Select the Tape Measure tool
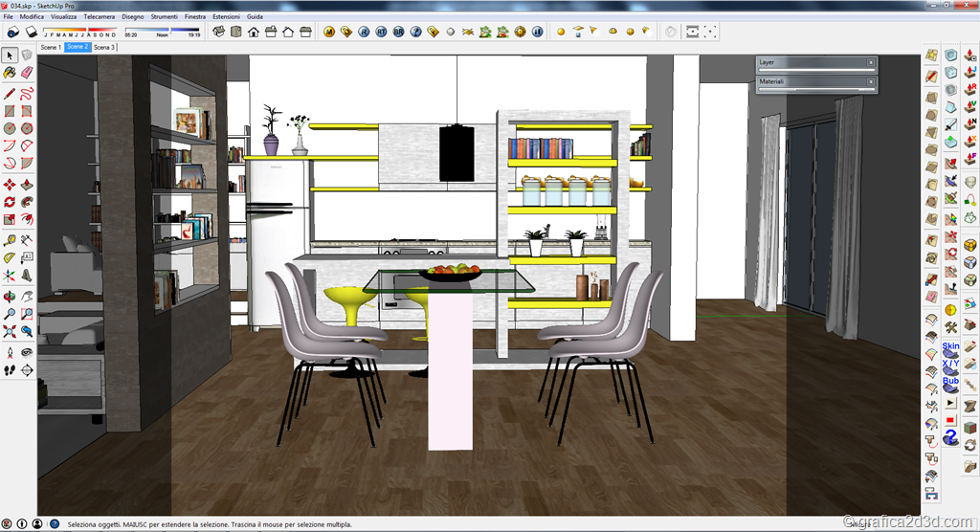The image size is (980, 532). pos(10,240)
